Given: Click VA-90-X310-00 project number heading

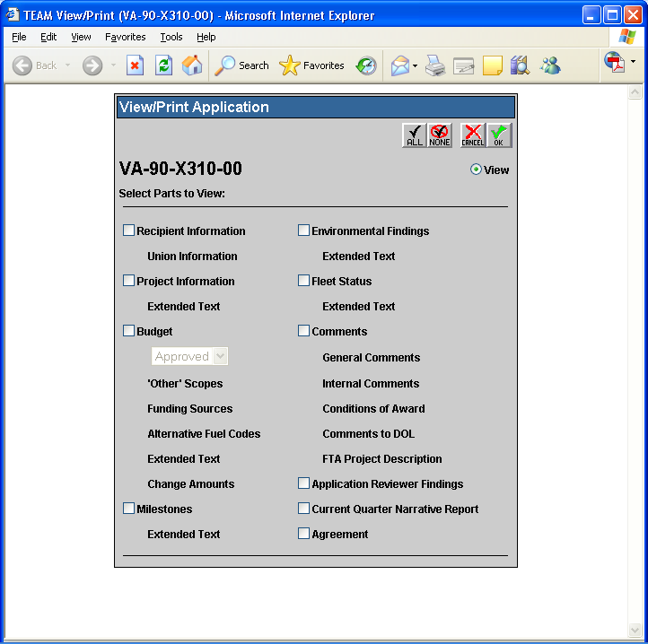Looking at the screenshot, I should (180, 169).
